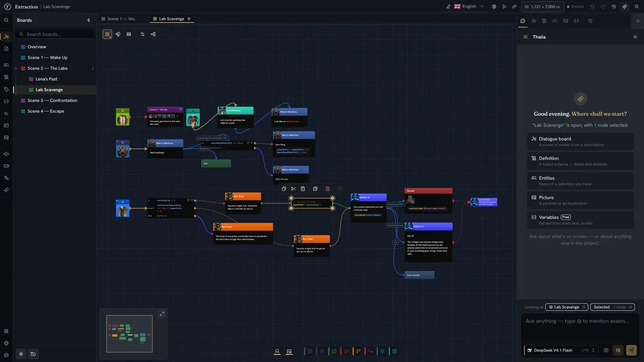644x362 pixels.
Task: Close the Lab Scavenge tab
Action: coord(189,19)
